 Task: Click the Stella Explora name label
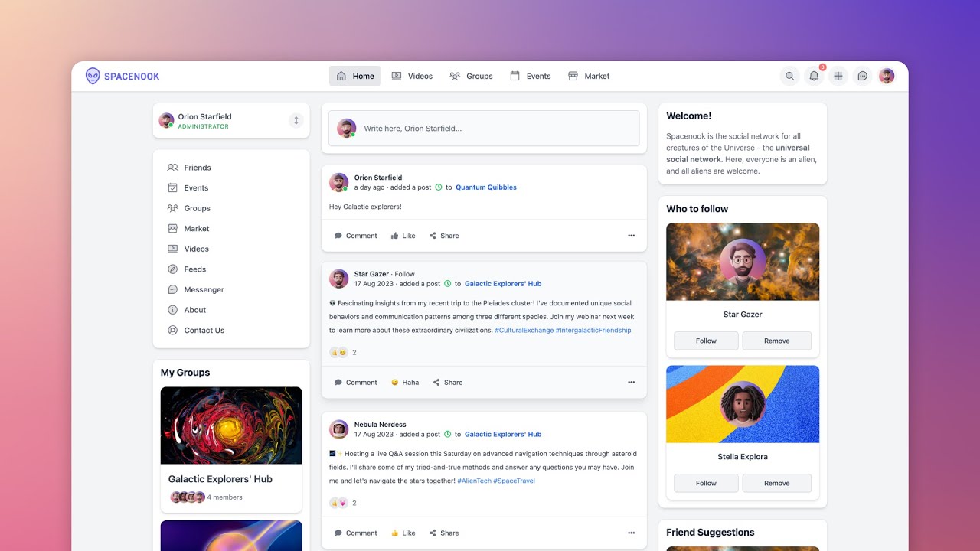tap(743, 457)
